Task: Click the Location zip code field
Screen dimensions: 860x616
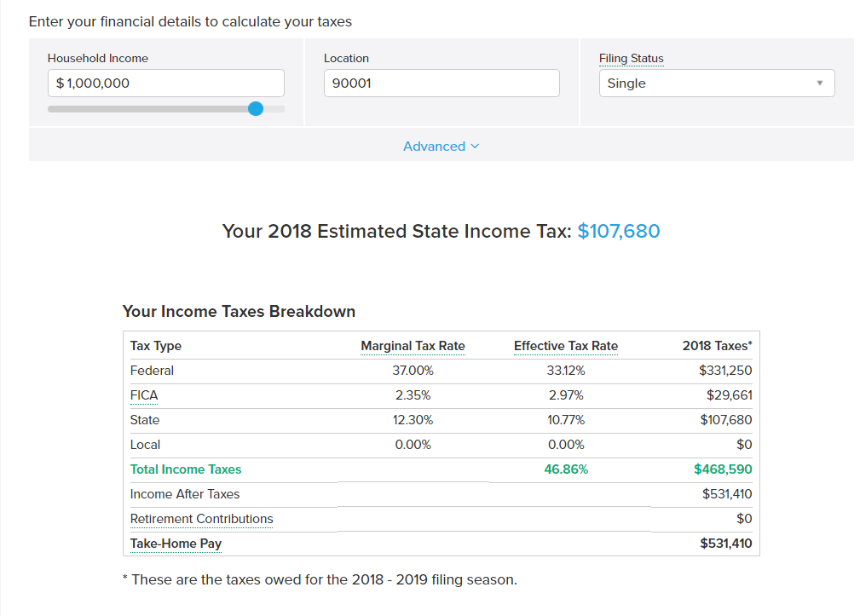Action: (442, 83)
